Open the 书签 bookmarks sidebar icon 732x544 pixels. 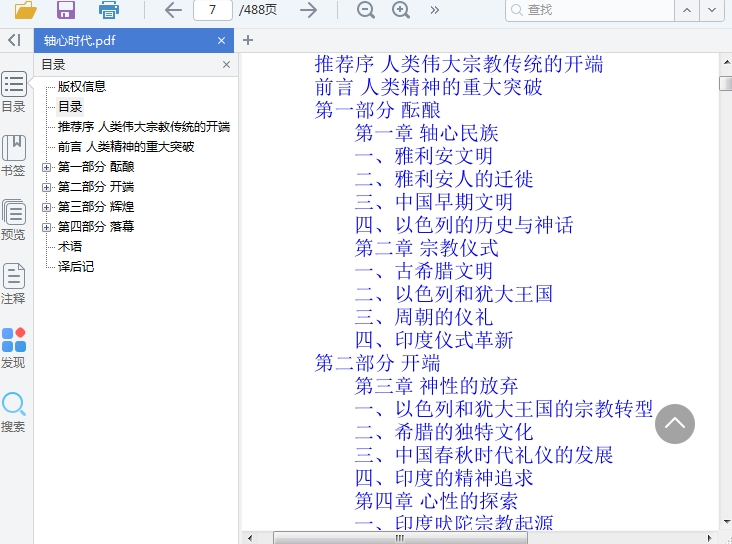(14, 156)
